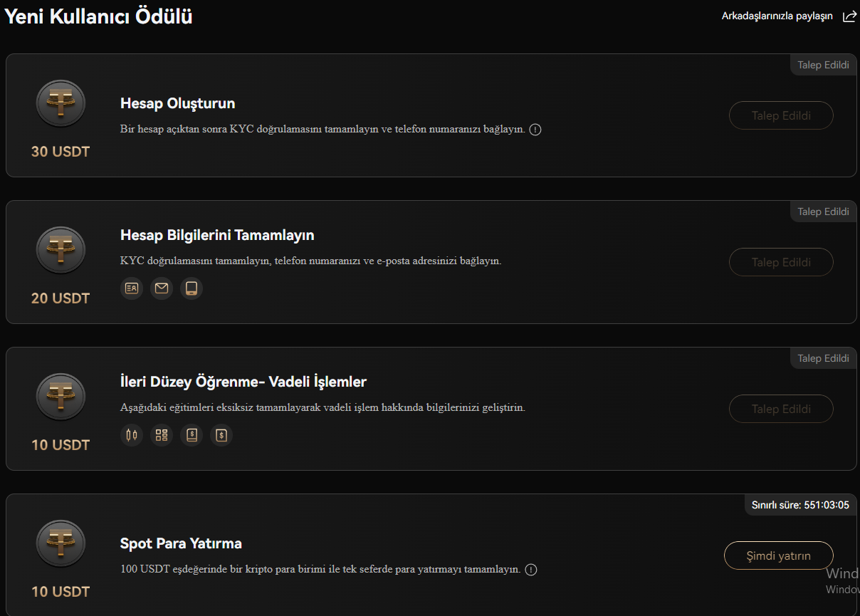Open info tooltip icon in Hesap Oluşturun description
Screen dimensions: 860x616
pos(535,130)
